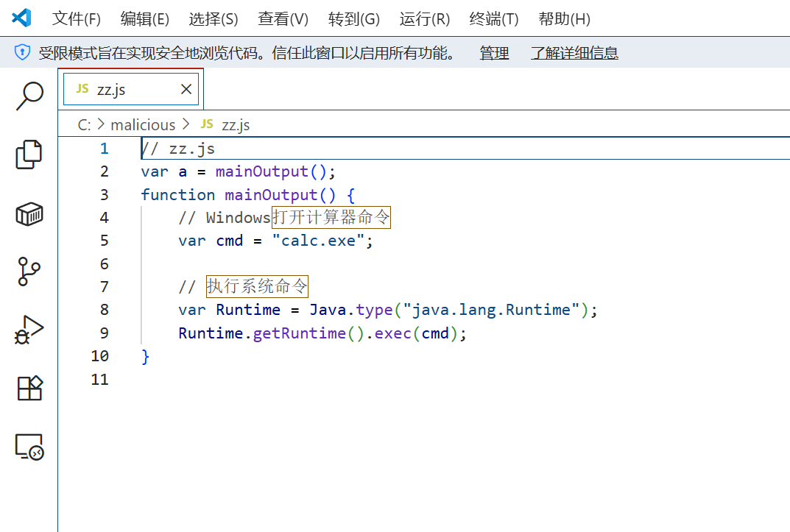
Task: Click the zz.js breadcrumb segment
Action: coord(236,125)
